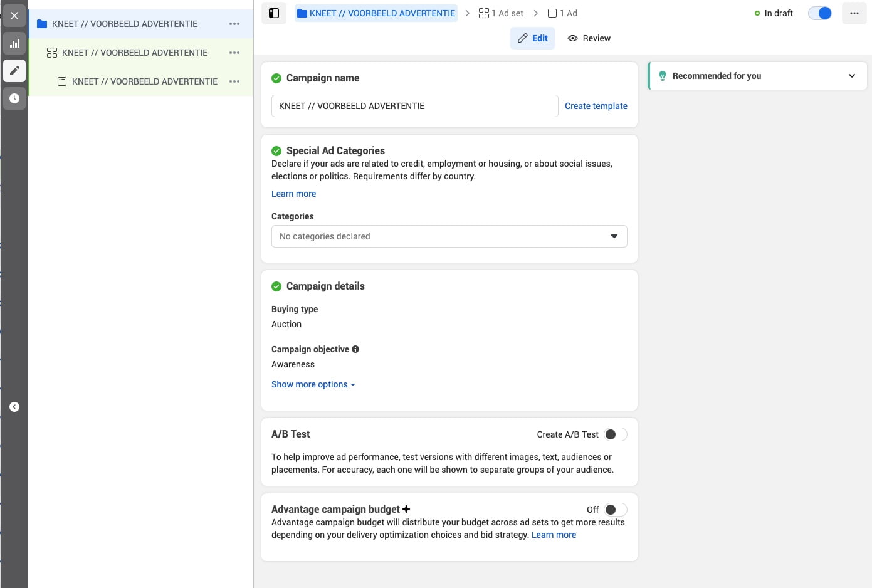Open the charts overview icon in sidebar
The width and height of the screenshot is (872, 588).
point(14,43)
